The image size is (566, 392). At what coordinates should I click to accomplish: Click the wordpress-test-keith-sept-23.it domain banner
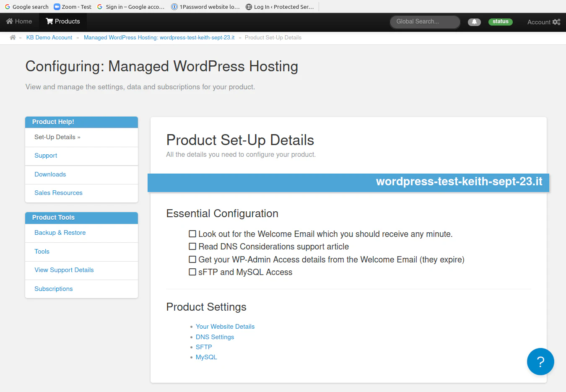348,183
